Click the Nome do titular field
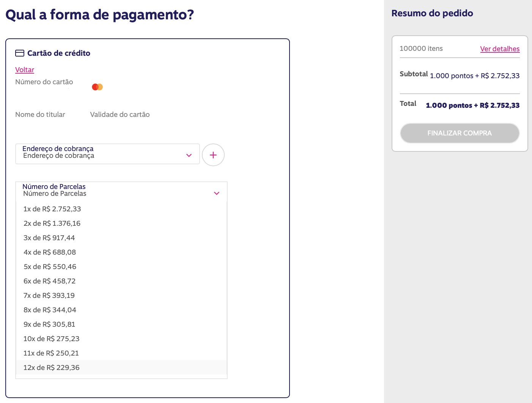 (40, 115)
